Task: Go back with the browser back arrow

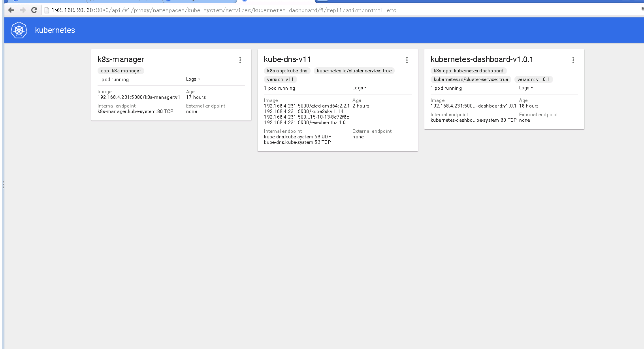Action: tap(11, 10)
